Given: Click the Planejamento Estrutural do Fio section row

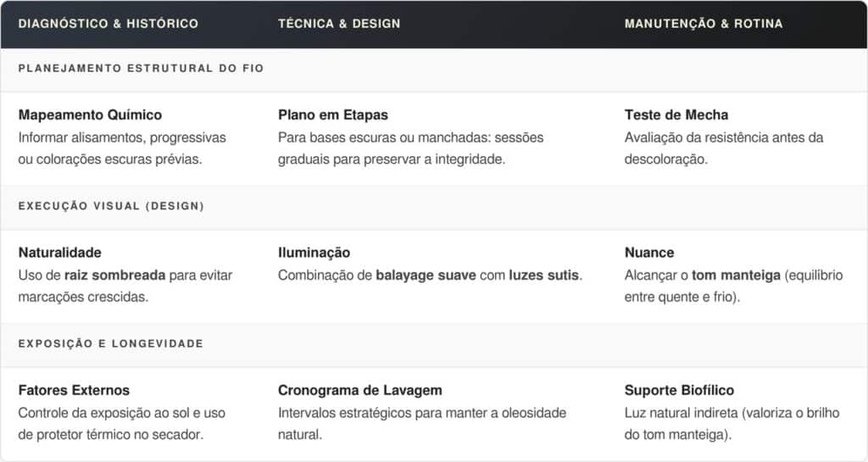Looking at the screenshot, I should [x=141, y=69].
